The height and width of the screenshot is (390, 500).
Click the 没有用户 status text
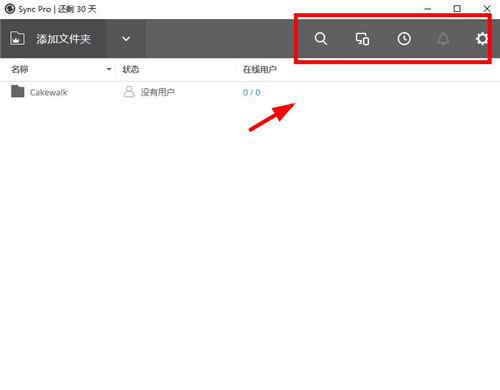158,92
